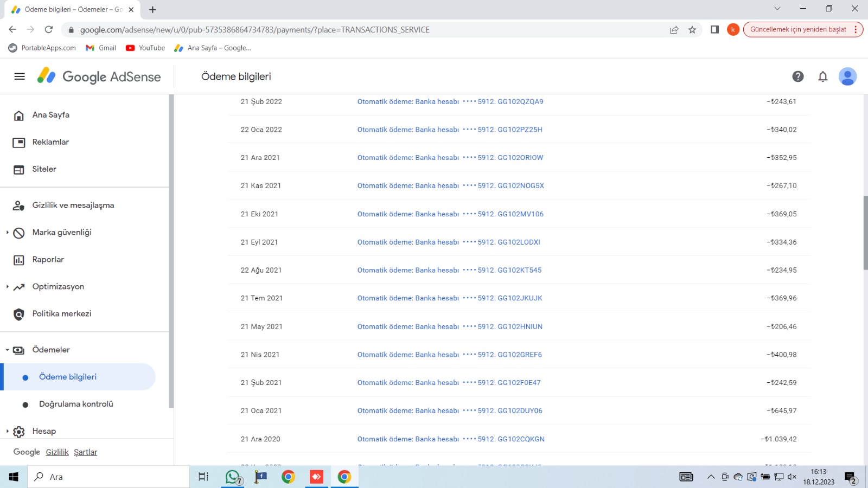Image resolution: width=868 pixels, height=488 pixels.
Task: Expand the Marka güvenliği section
Action: click(7, 233)
